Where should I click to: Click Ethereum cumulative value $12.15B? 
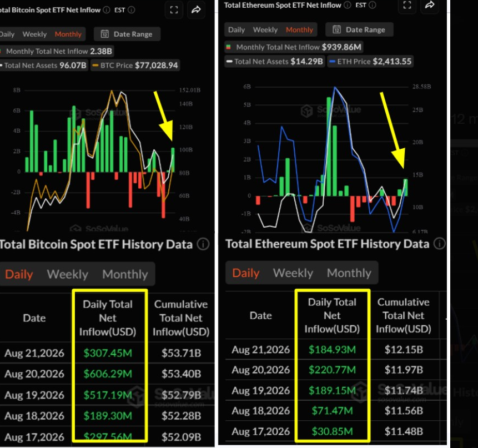click(x=404, y=349)
